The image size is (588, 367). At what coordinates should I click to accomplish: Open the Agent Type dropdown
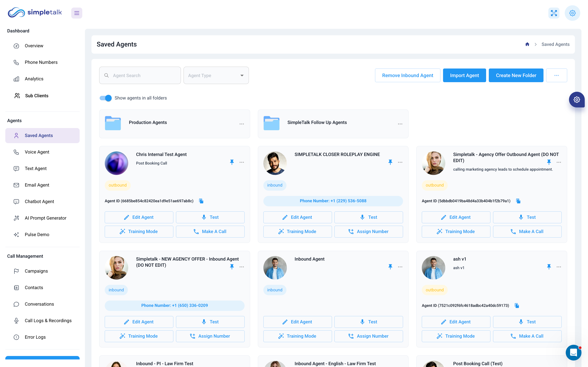pyautogui.click(x=216, y=75)
